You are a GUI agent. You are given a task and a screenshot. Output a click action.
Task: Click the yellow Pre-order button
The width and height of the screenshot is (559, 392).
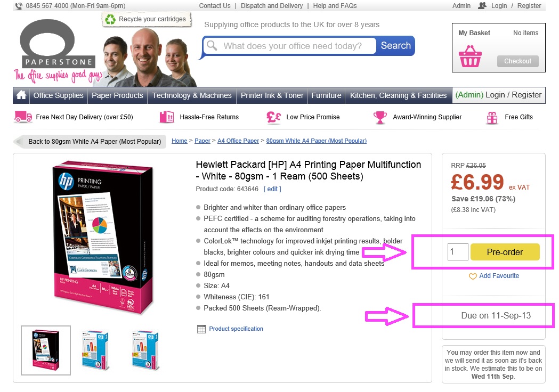pyautogui.click(x=505, y=252)
